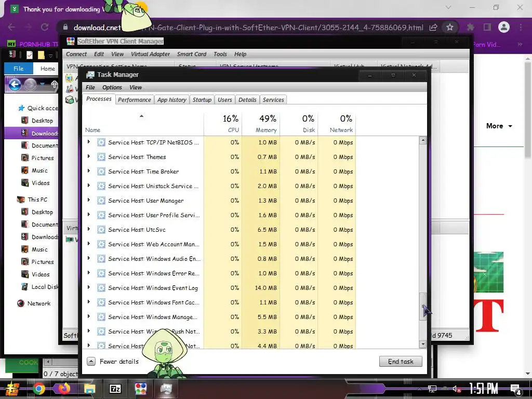Click Videos folder icon under Quick access
532x399 pixels.
[25, 183]
